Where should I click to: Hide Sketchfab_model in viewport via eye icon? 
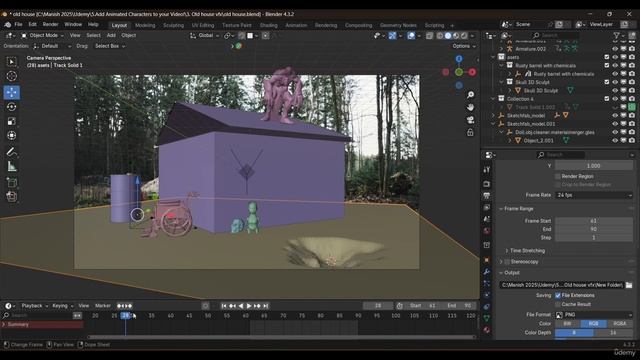615,116
